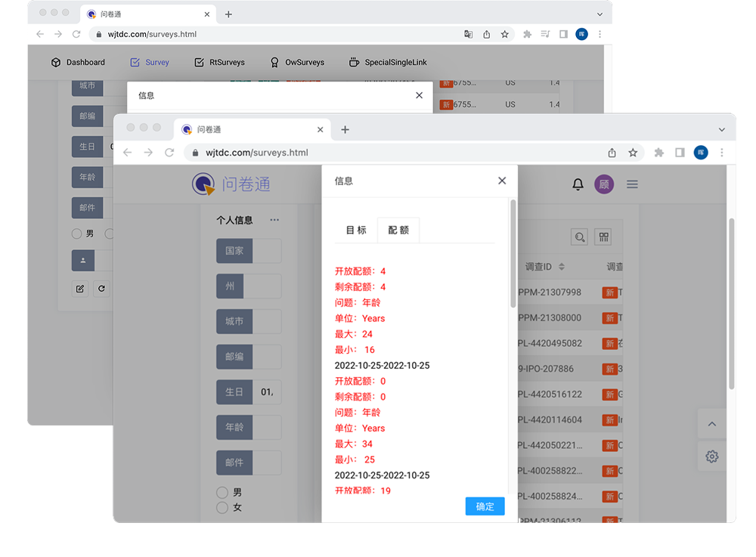Click refresh icon in back window form
This screenshot has height=557, width=756.
(x=101, y=289)
